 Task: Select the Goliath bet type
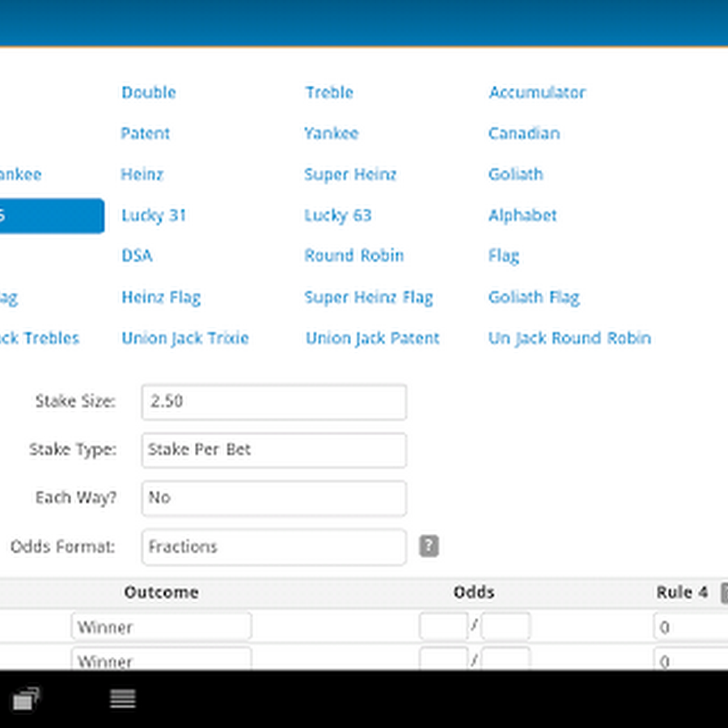pos(516,174)
